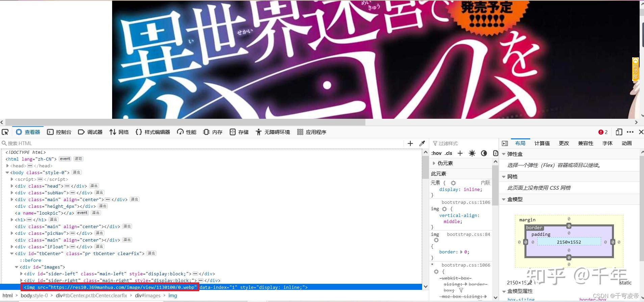Collapse the 弹性盒 flexbox section
Viewport: 644px width, 302px height.
504,154
